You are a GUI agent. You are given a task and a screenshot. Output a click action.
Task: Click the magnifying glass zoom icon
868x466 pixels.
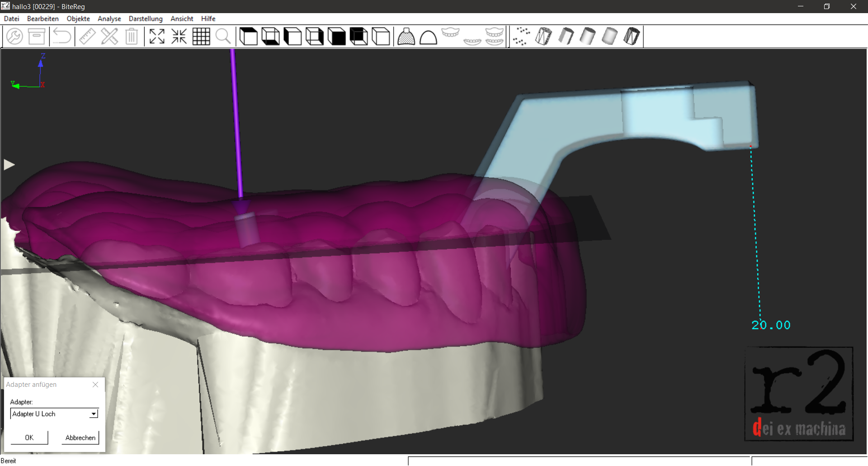click(x=223, y=36)
